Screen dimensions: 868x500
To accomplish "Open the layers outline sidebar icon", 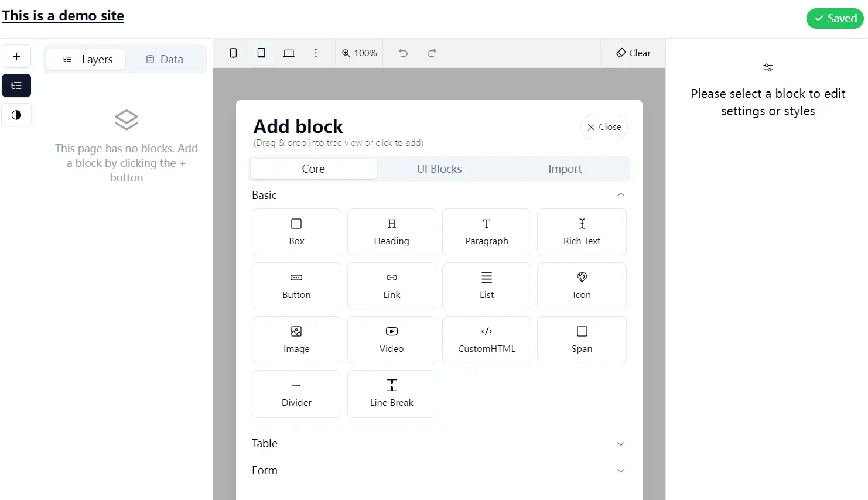I will pos(16,85).
